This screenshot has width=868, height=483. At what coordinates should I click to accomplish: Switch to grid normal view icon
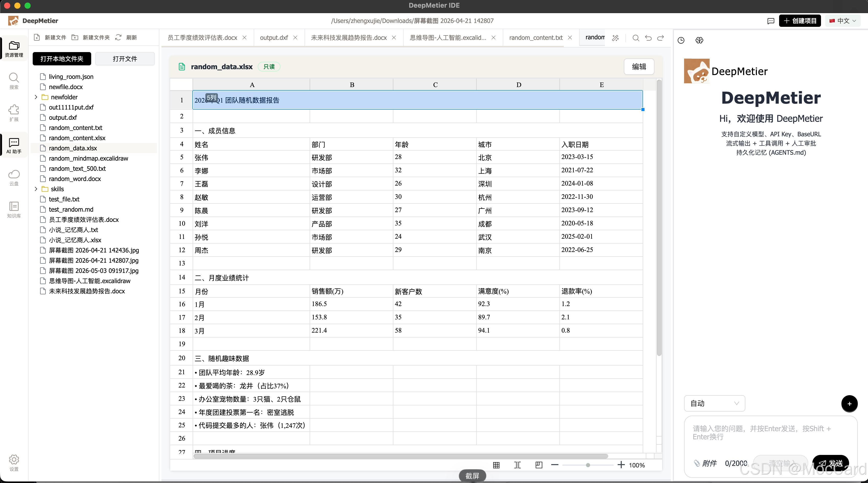[x=496, y=465]
